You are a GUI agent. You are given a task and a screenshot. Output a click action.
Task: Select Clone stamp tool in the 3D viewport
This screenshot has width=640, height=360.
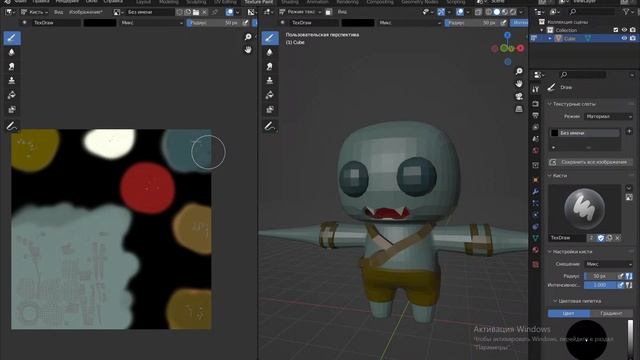[269, 81]
